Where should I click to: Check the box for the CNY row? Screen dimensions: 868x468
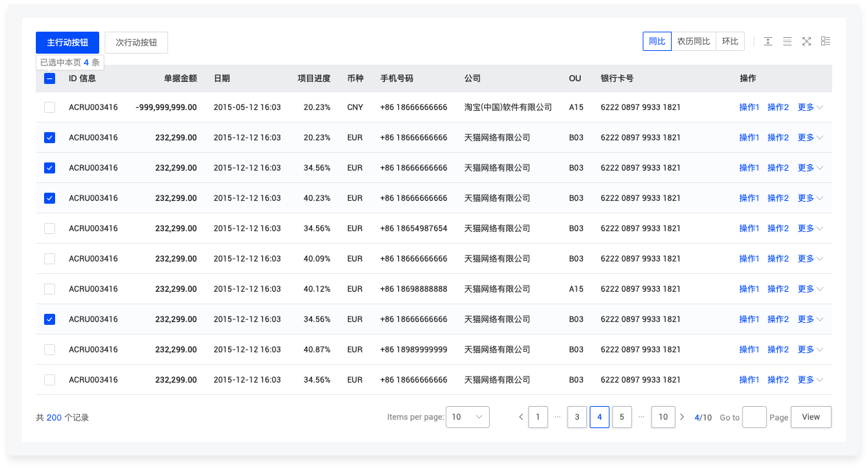50,107
